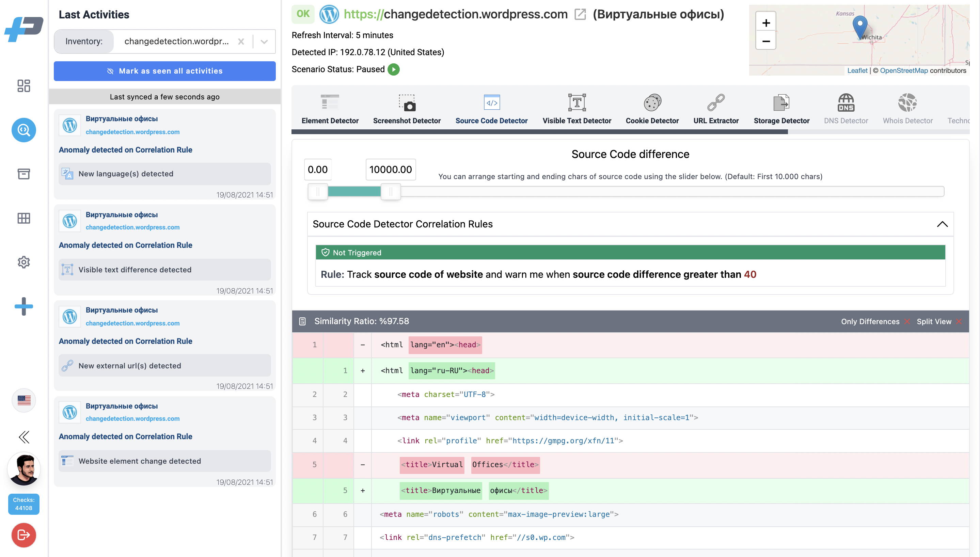Open site in new tab icon
Image resolution: width=980 pixels, height=557 pixels.
click(x=580, y=15)
